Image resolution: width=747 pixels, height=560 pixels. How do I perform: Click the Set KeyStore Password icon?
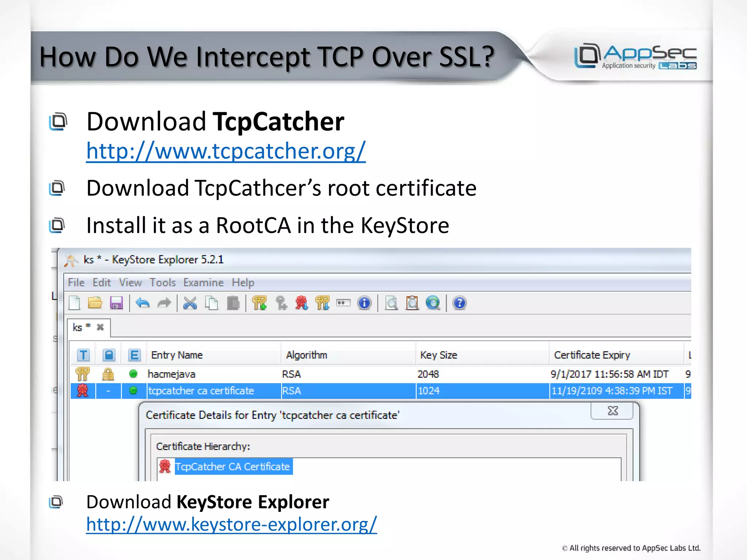pyautogui.click(x=343, y=303)
